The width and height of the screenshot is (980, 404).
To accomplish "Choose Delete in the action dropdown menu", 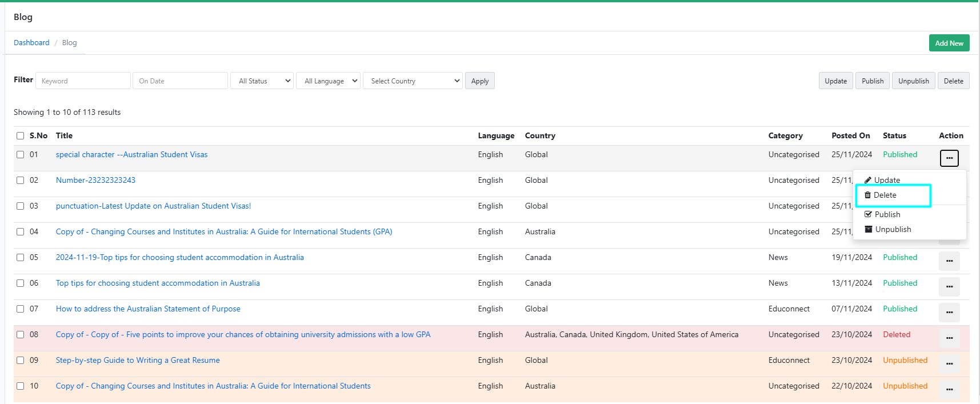I will [885, 195].
